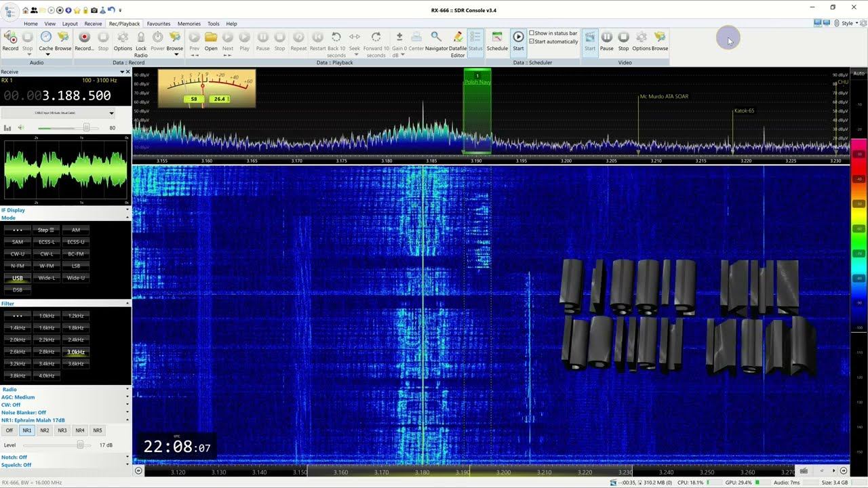
Task: Open a playback file
Action: (211, 41)
